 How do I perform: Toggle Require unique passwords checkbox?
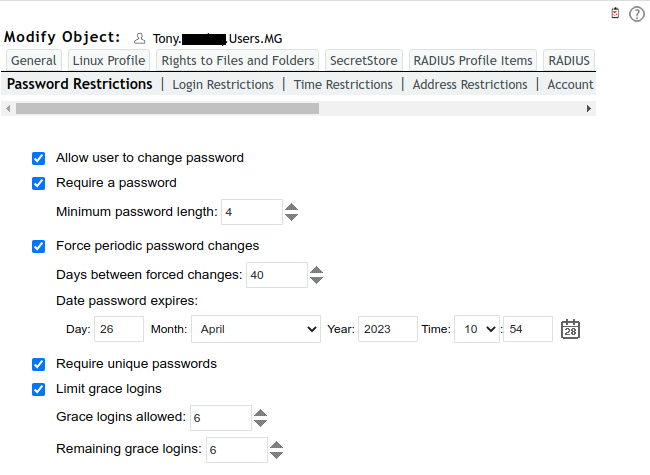[39, 364]
